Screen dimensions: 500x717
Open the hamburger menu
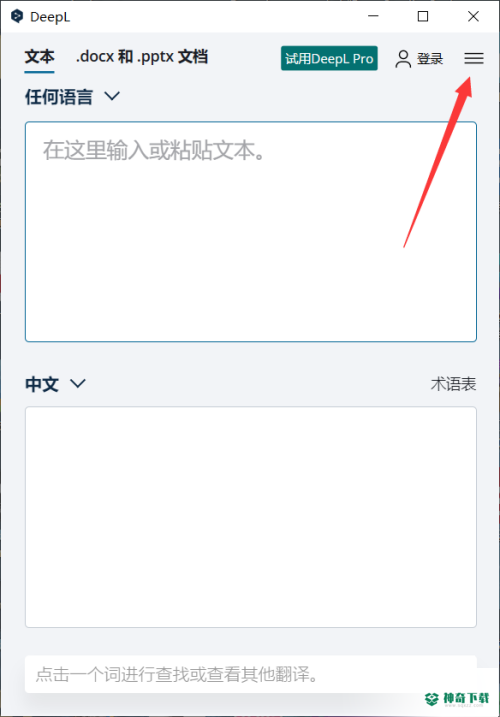(x=473, y=58)
